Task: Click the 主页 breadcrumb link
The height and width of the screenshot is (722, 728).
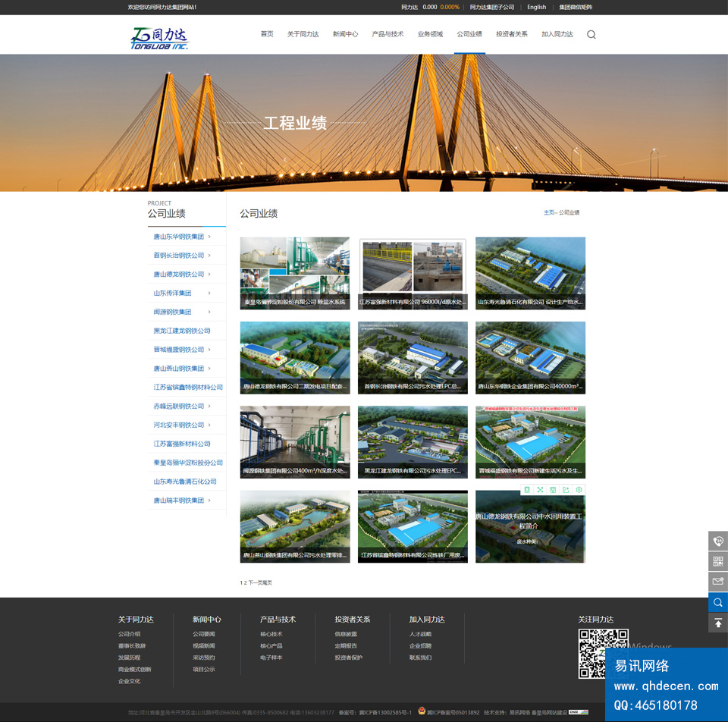Action: (549, 212)
